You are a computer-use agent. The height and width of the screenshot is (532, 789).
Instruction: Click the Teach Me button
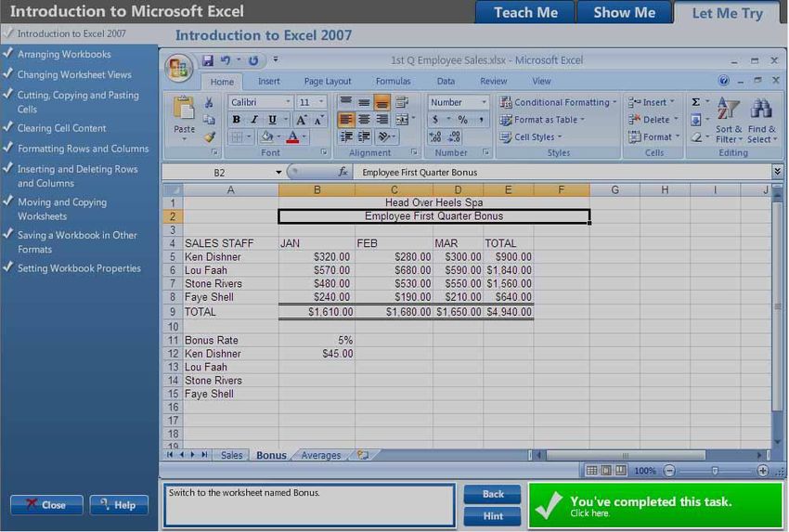pyautogui.click(x=525, y=13)
